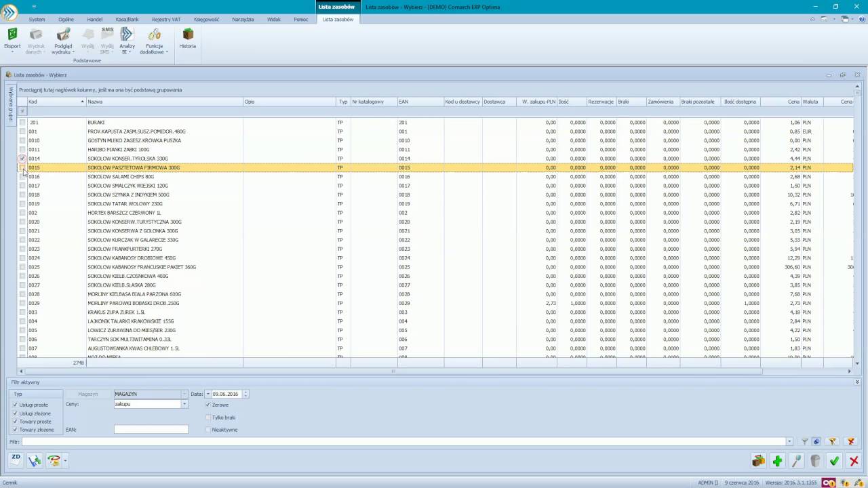Select checkbox for row 001
Viewport: 868px width, 488px height.
pos(22,131)
